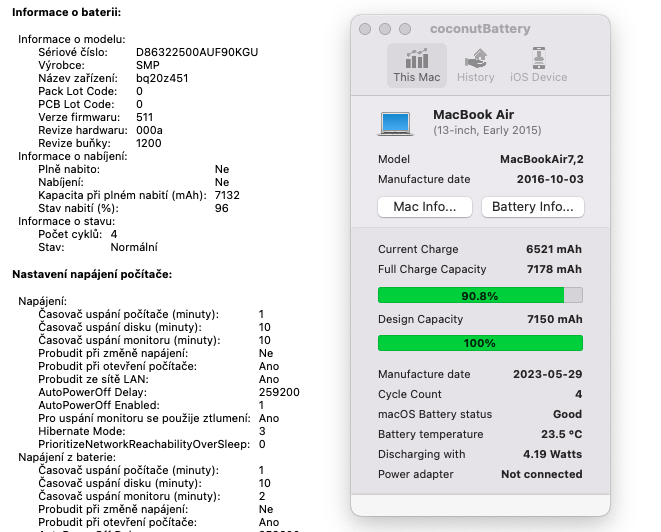The height and width of the screenshot is (532, 661).
Task: Click the Cycle Count label in coconutBattery
Action: coord(410,394)
